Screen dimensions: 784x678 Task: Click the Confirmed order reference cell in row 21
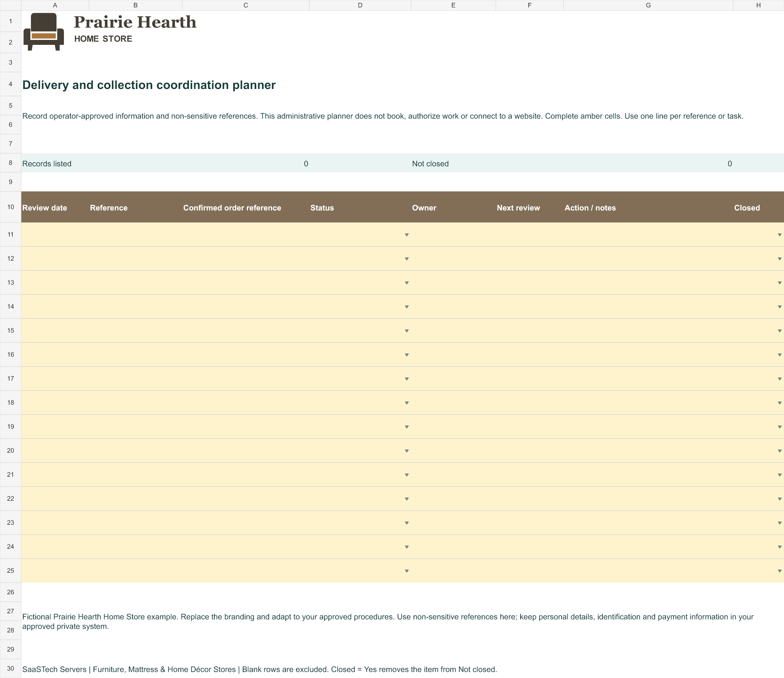(245, 475)
